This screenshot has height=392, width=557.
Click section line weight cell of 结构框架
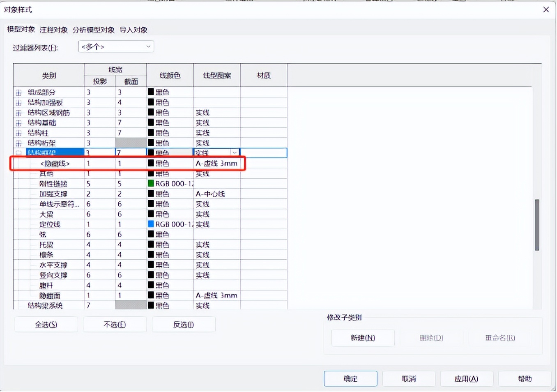131,153
